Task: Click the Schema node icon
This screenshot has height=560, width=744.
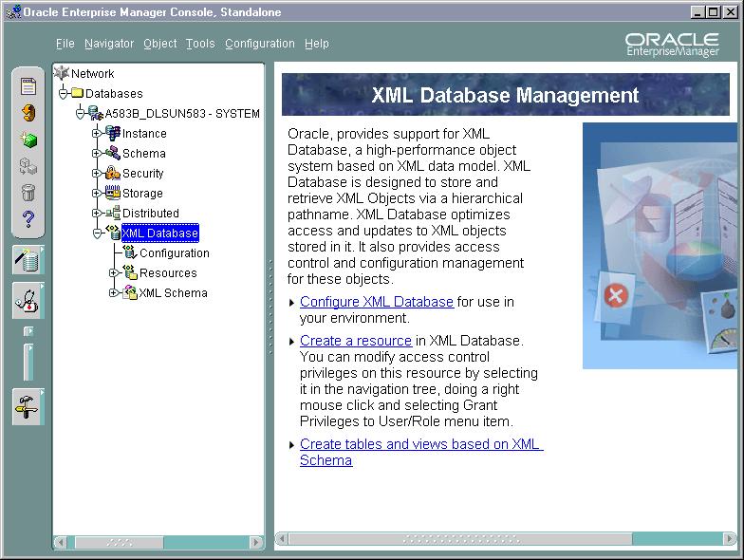Action: click(x=113, y=154)
